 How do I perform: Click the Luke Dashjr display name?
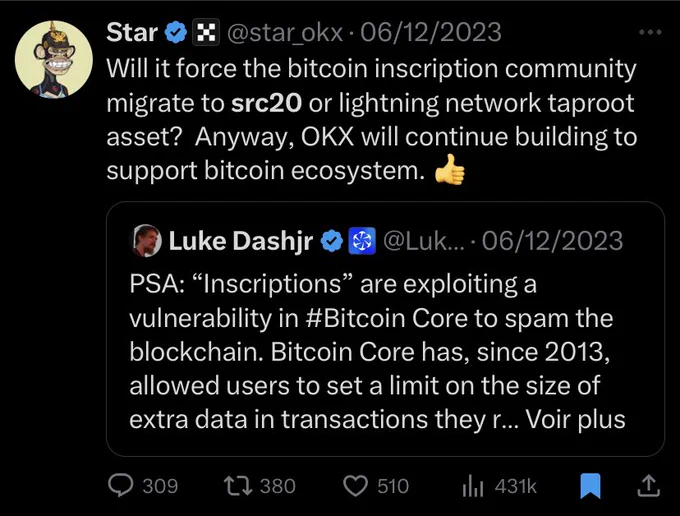click(241, 241)
